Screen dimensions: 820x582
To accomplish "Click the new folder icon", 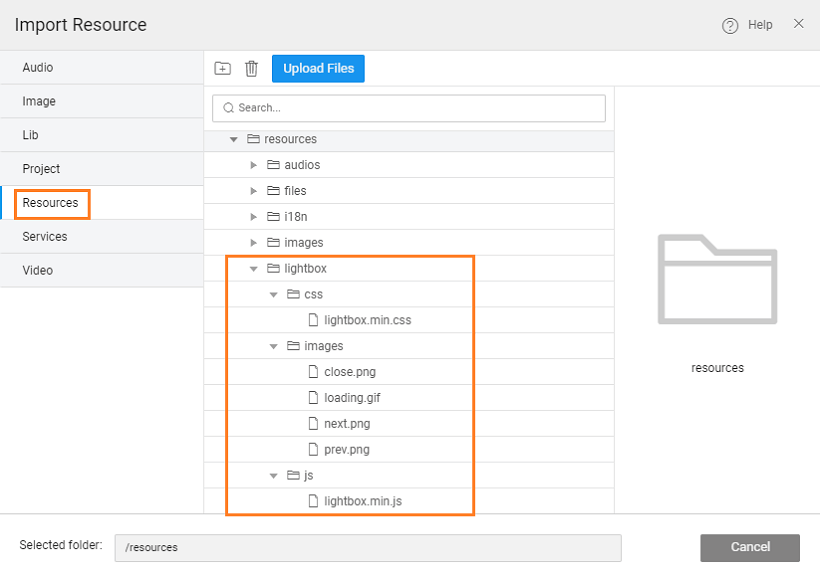I will pyautogui.click(x=223, y=68).
